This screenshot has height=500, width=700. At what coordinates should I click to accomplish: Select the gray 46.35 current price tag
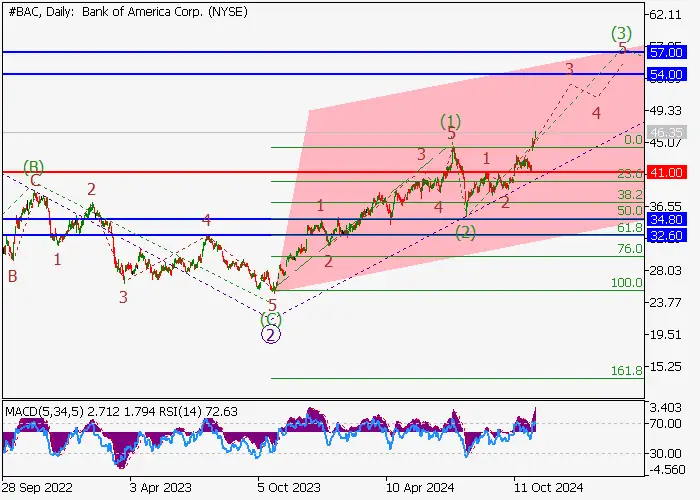(x=666, y=133)
